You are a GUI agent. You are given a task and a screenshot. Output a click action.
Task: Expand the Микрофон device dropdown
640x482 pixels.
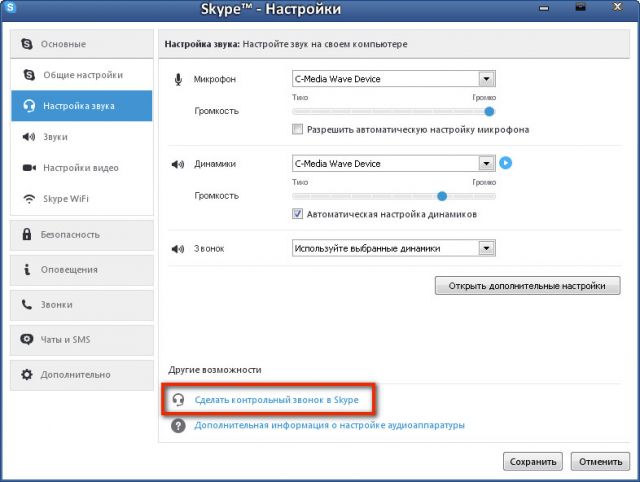(x=487, y=79)
